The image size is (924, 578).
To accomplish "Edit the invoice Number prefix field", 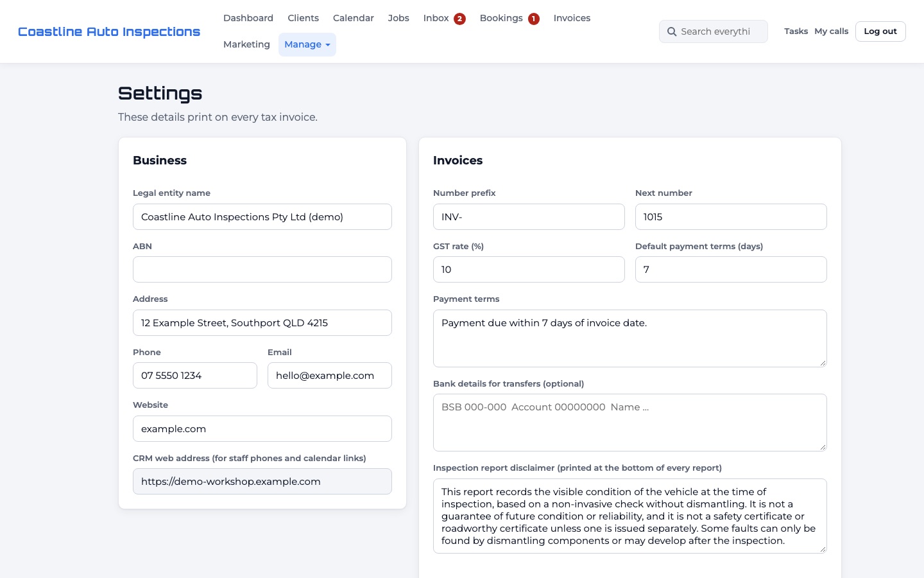I will click(529, 217).
